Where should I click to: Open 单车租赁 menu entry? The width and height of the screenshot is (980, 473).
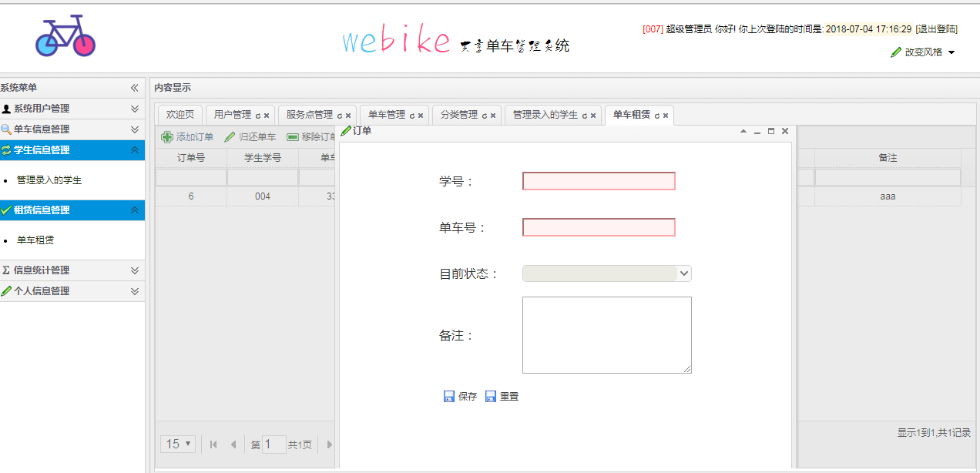[35, 240]
